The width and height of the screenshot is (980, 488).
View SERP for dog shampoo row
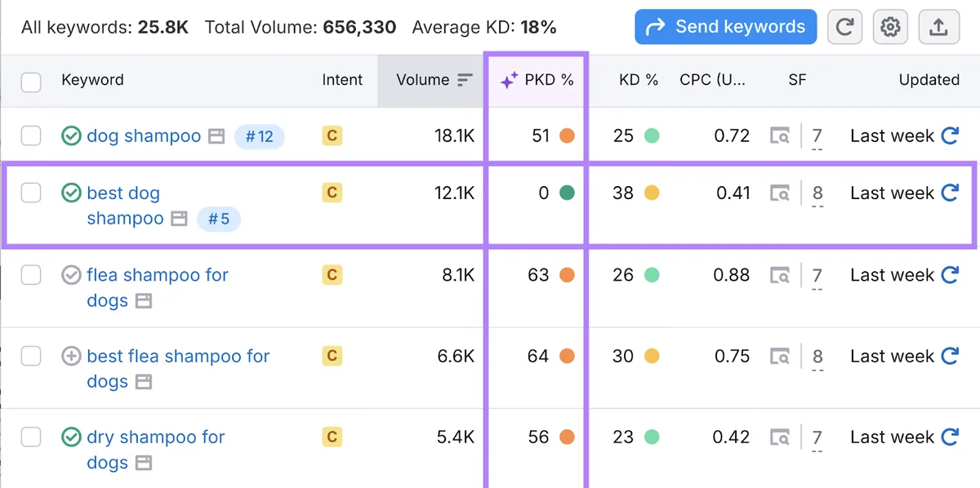780,136
